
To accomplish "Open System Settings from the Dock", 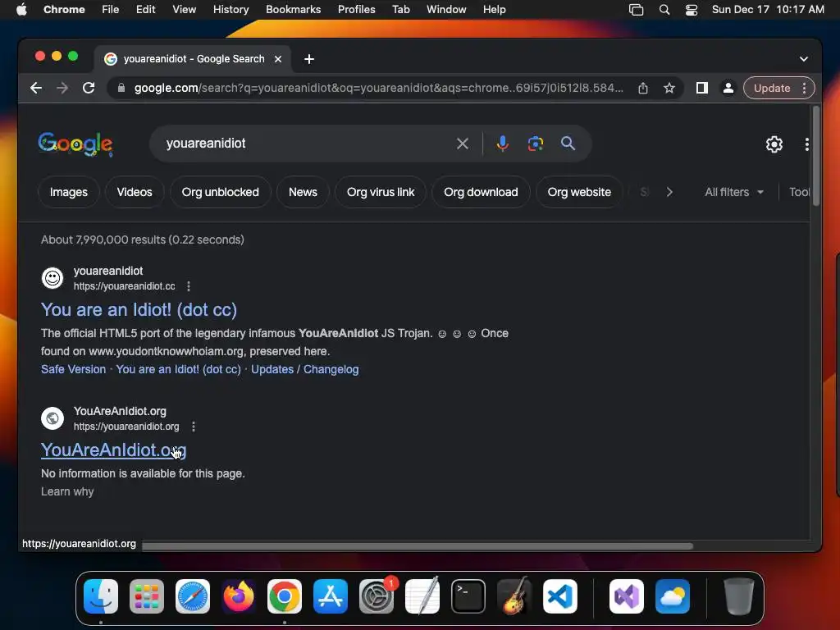I will (376, 596).
